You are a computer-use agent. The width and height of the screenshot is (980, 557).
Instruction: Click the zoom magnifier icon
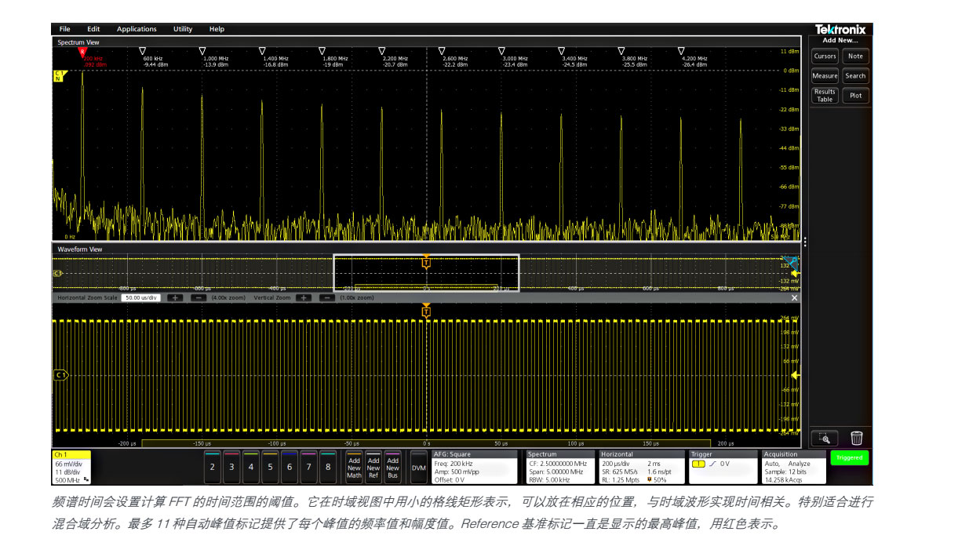click(825, 438)
